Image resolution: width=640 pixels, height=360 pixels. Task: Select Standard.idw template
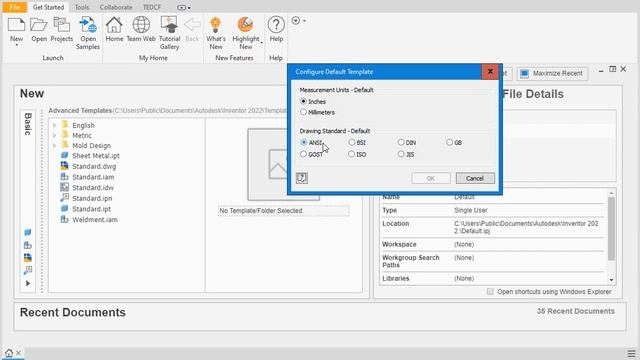(93, 187)
